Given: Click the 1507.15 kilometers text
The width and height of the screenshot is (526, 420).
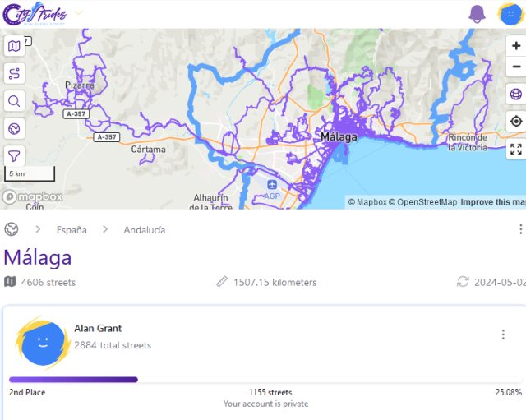Looking at the screenshot, I should click(275, 283).
